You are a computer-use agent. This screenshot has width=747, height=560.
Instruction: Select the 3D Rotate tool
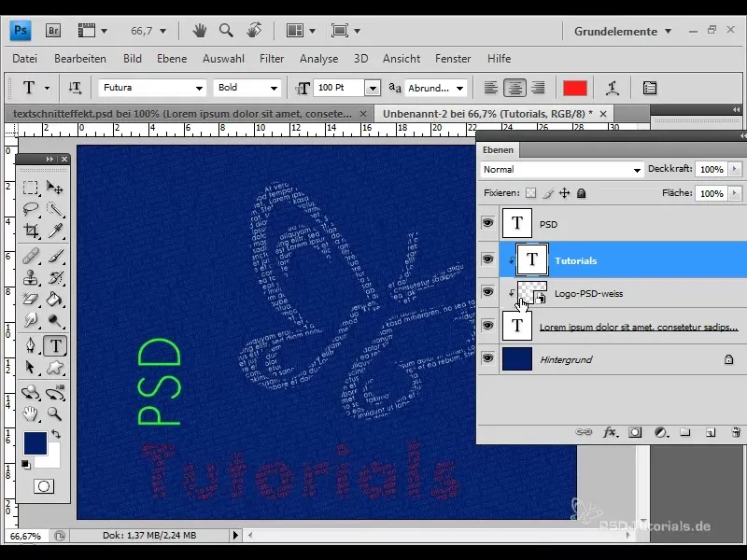pos(31,392)
